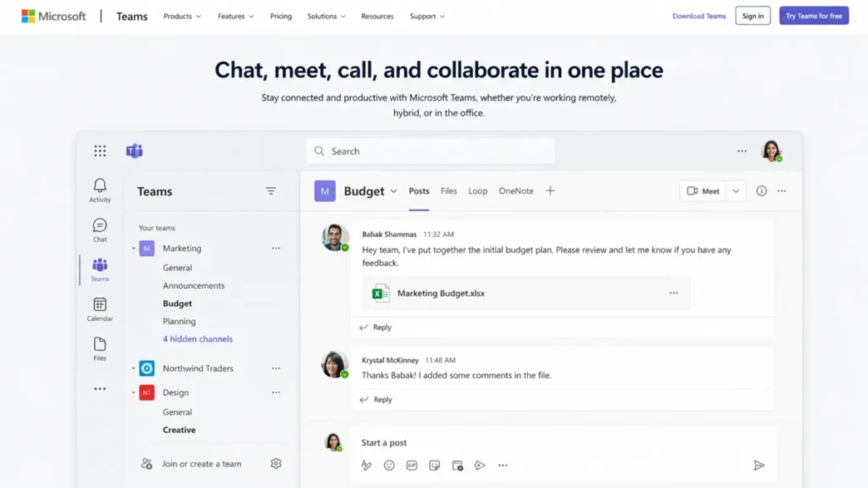Switch to the Posts tab
The width and height of the screenshot is (868, 488).
[x=419, y=191]
